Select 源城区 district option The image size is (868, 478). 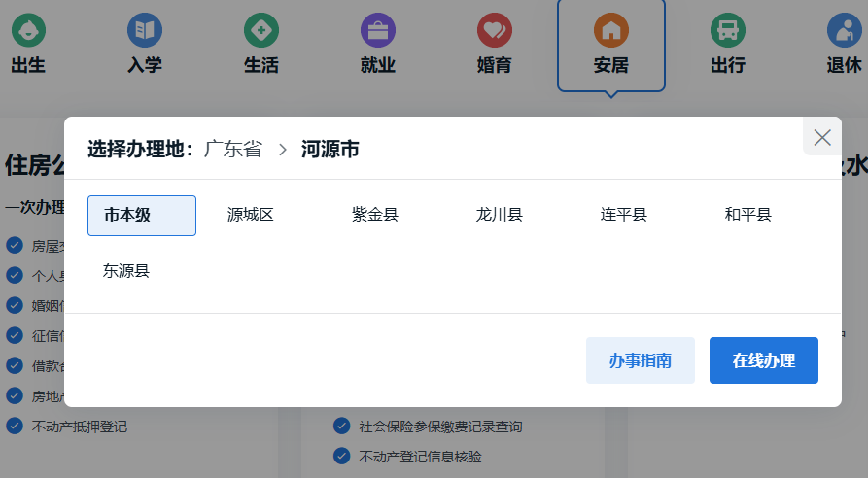(x=250, y=215)
